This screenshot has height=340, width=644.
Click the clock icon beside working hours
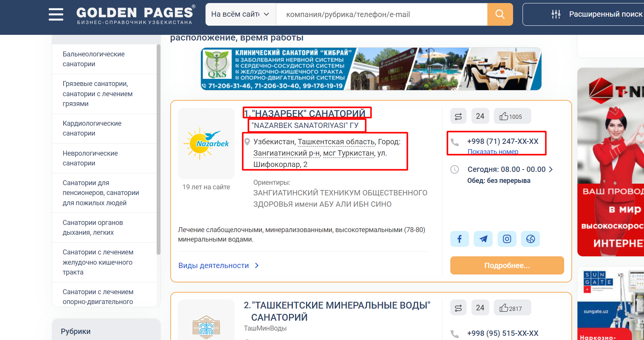pos(455,170)
